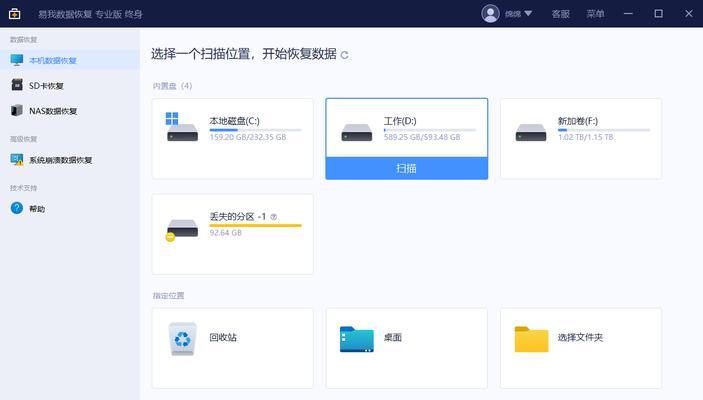Image resolution: width=703 pixels, height=400 pixels.
Task: Expand the account dropdown arrow
Action: click(x=528, y=13)
